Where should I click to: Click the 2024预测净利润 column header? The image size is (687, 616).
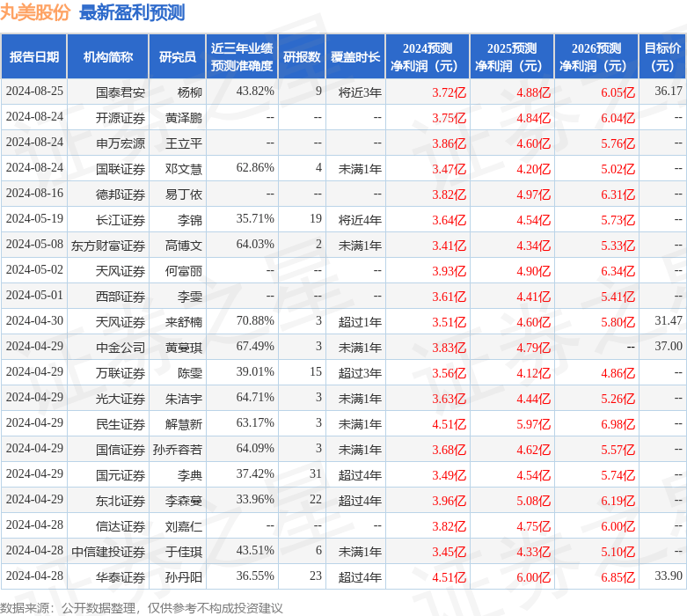tap(428, 56)
